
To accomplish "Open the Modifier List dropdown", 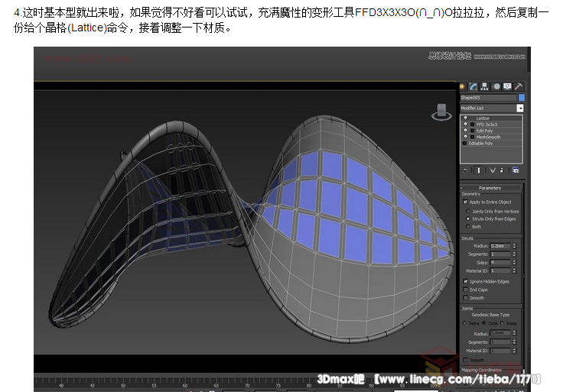I will click(520, 109).
